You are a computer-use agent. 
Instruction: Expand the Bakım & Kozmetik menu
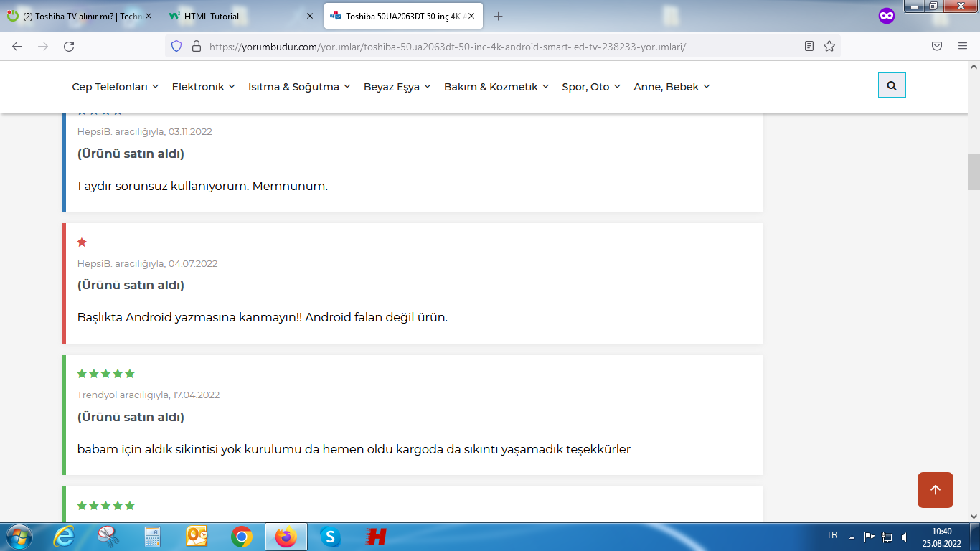coord(496,87)
